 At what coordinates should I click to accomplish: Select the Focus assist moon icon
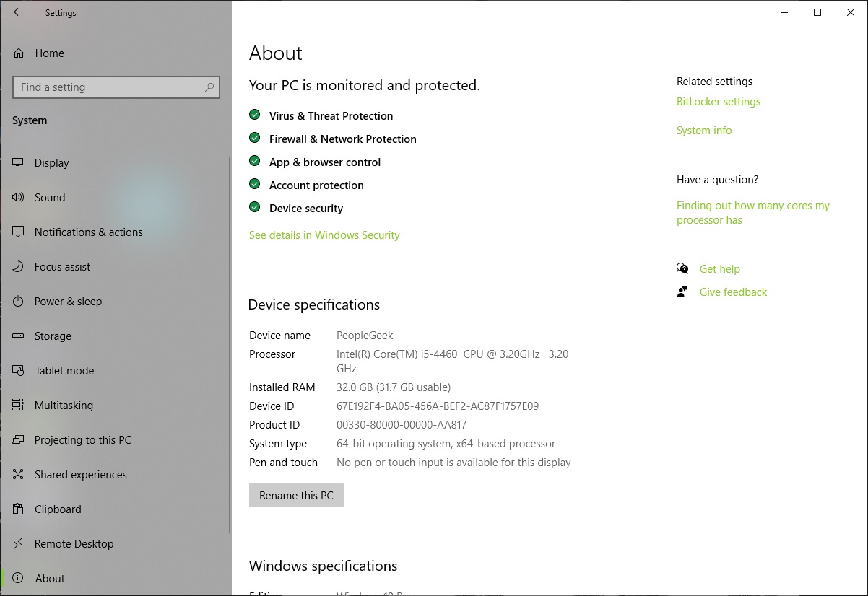point(19,267)
